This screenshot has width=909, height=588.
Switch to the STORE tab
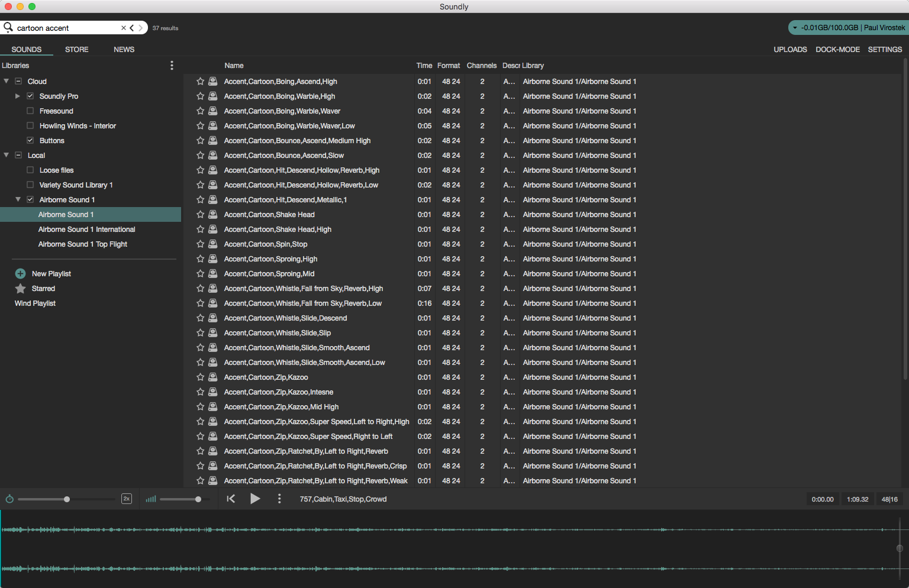click(76, 49)
